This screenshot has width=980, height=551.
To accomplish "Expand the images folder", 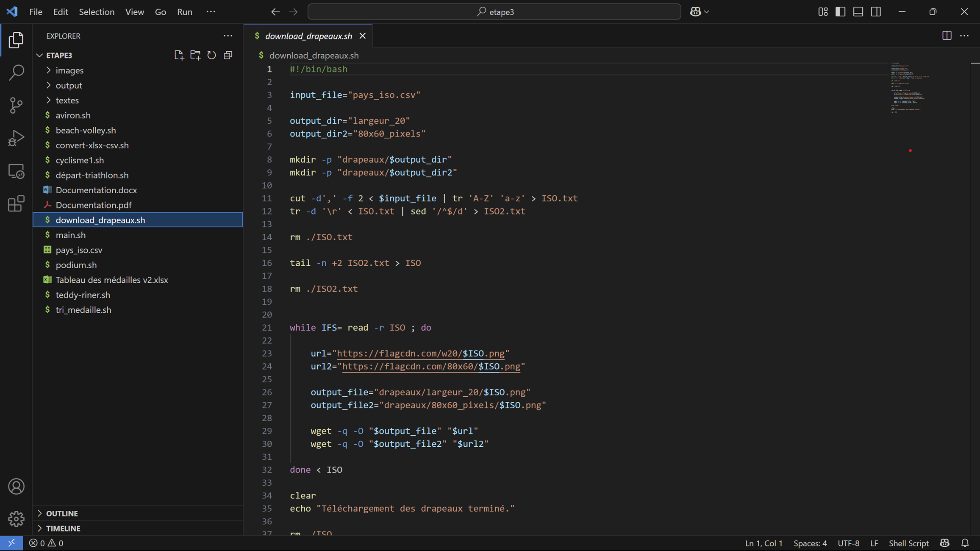I will point(69,70).
